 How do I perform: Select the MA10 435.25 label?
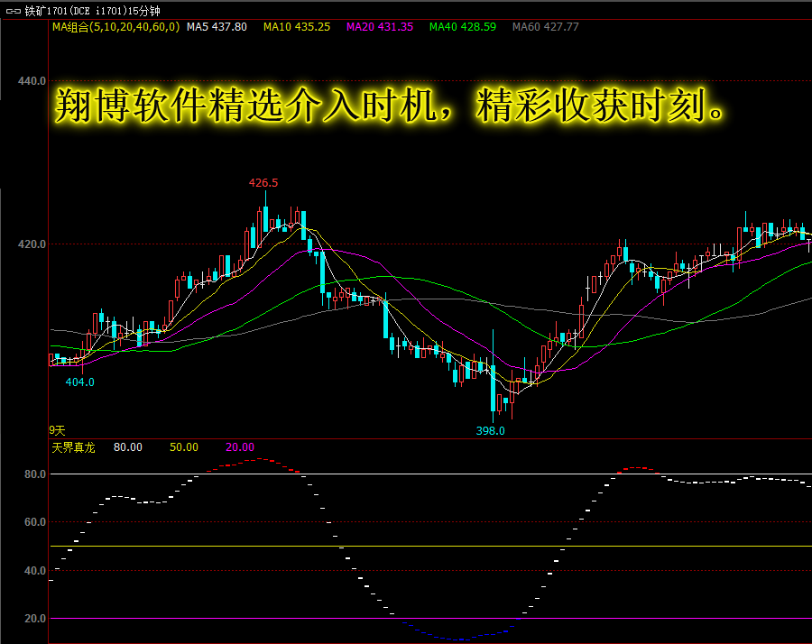coord(297,27)
